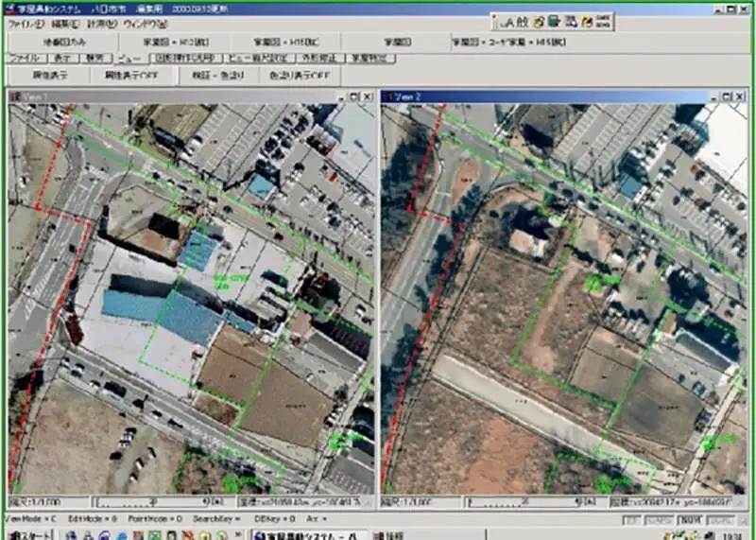Open the ビュー縮尺設定 tab
This screenshot has width=756, height=540.
tap(259, 59)
